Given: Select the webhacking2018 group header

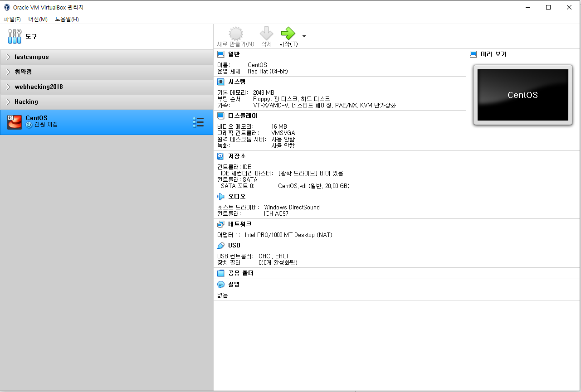Looking at the screenshot, I should pos(107,87).
